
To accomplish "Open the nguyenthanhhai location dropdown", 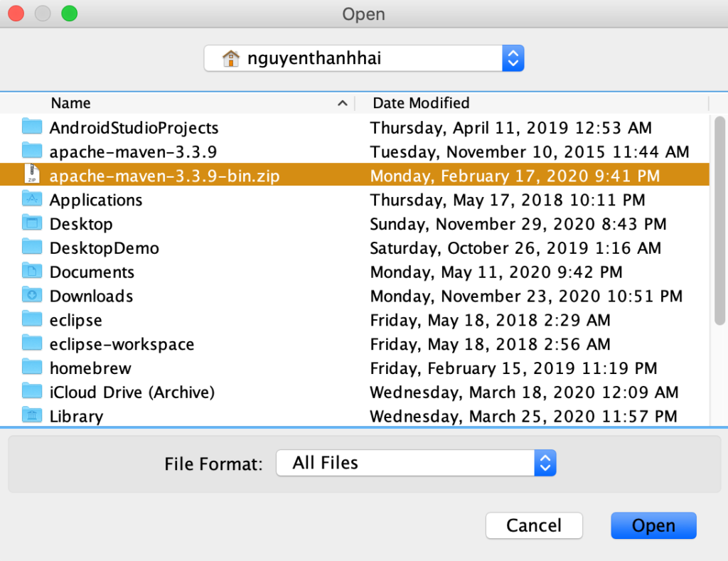I will [513, 58].
